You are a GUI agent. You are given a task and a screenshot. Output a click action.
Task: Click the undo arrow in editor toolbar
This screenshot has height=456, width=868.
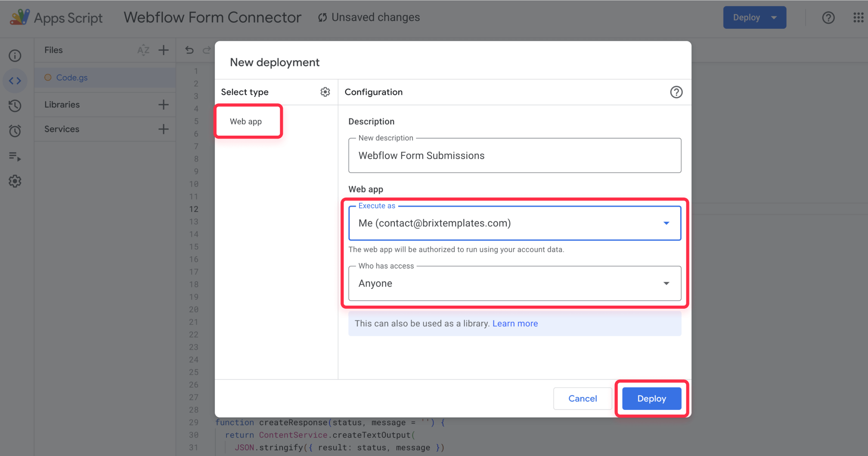tap(189, 50)
